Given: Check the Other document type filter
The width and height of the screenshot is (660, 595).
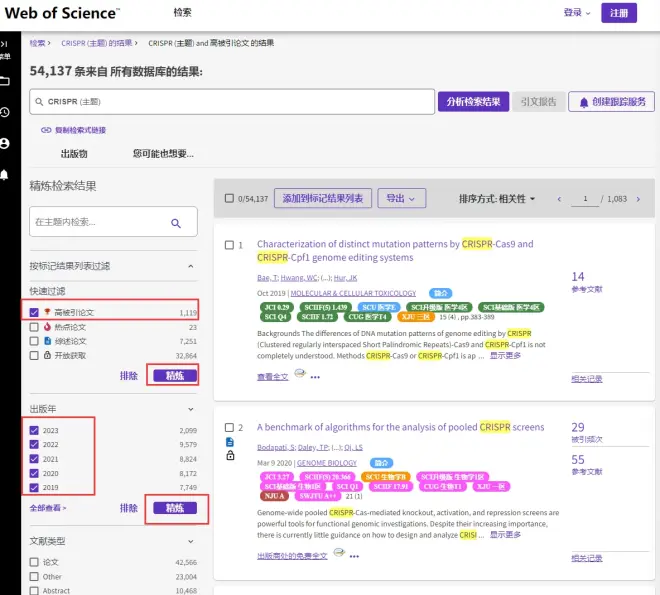Looking at the screenshot, I should 34,576.
